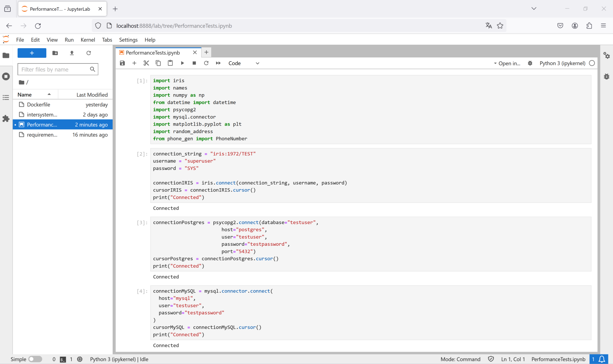The width and height of the screenshot is (613, 364).
Task: Click the blue new launcher button
Action: [32, 53]
